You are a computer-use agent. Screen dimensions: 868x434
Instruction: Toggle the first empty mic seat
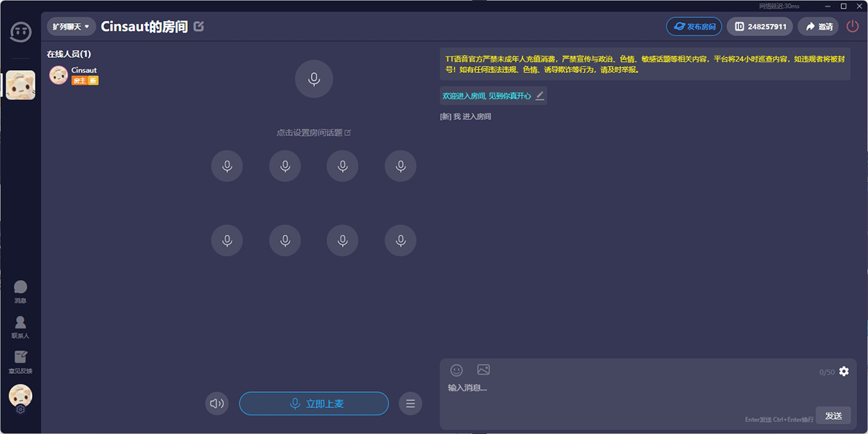point(226,166)
